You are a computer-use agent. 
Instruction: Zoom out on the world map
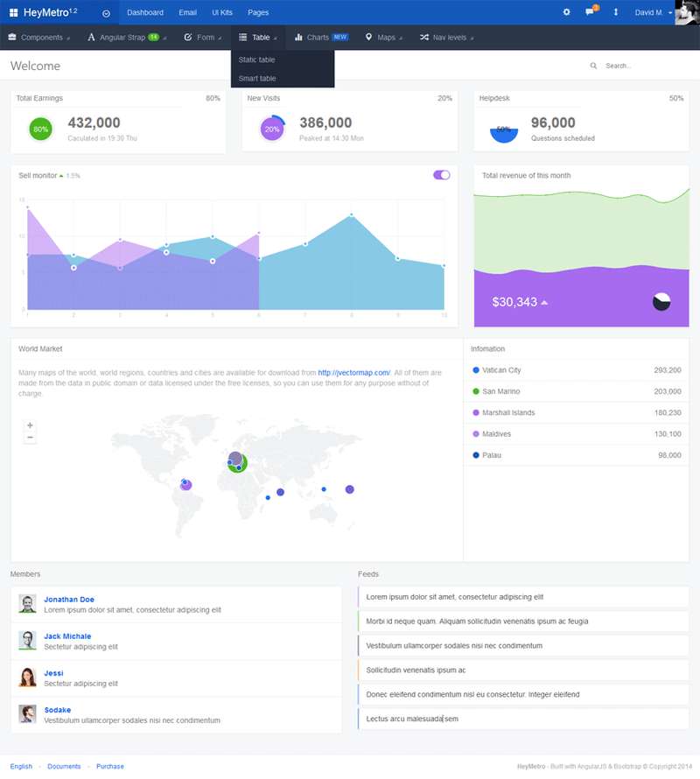[30, 437]
